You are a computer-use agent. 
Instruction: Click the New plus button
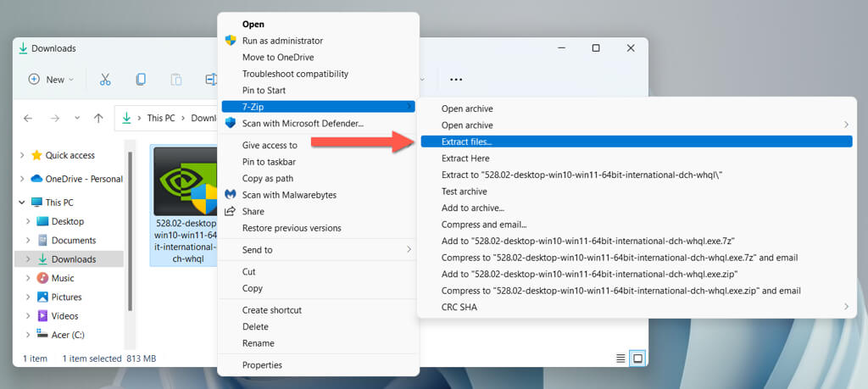click(51, 79)
